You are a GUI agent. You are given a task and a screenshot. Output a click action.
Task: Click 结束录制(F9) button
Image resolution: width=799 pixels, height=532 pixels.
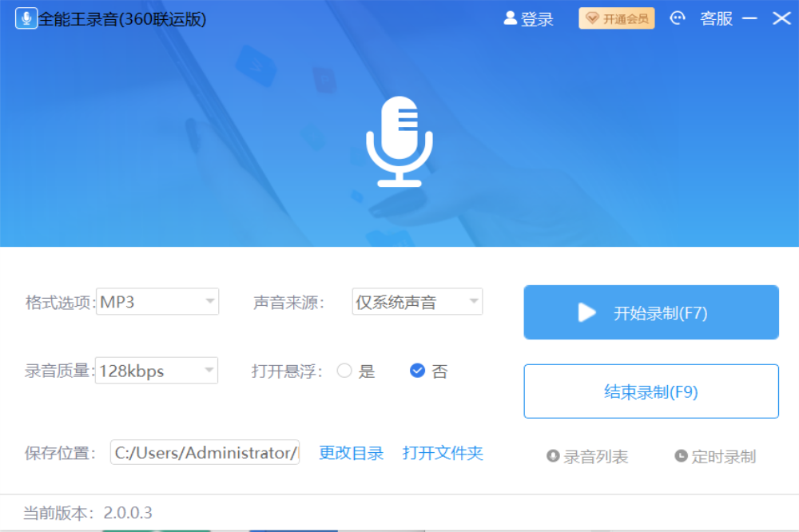[651, 391]
